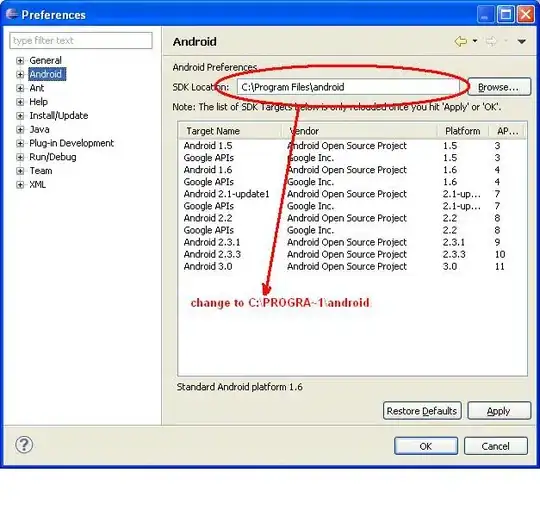
Task: Click the help question mark icon
Action: click(x=24, y=445)
